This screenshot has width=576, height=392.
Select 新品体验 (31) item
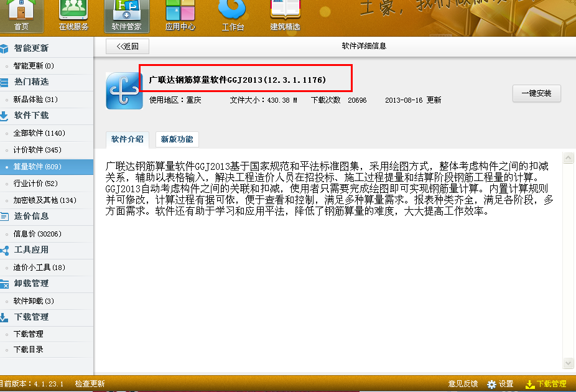tap(47, 99)
